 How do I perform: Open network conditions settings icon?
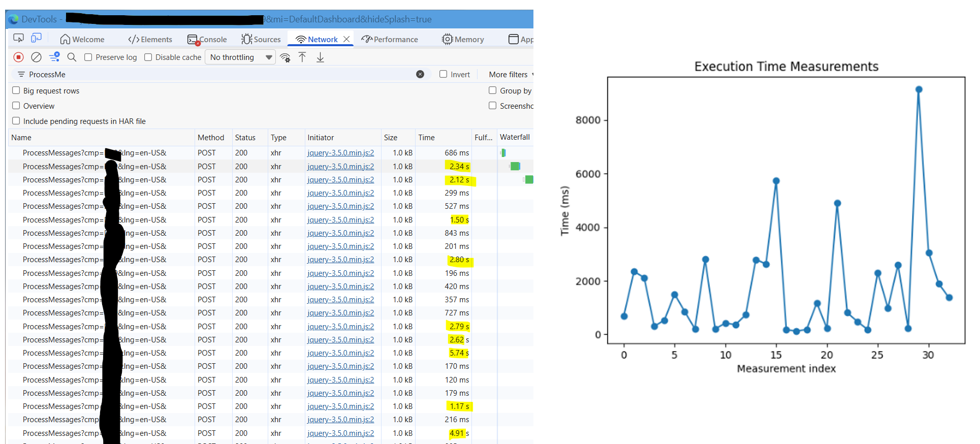coord(286,57)
